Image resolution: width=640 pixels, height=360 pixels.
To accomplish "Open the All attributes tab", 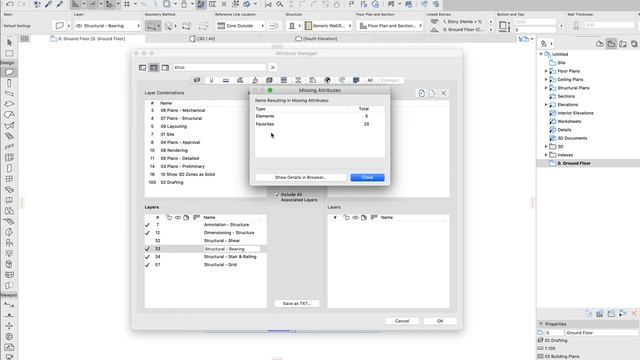I will 370,80.
